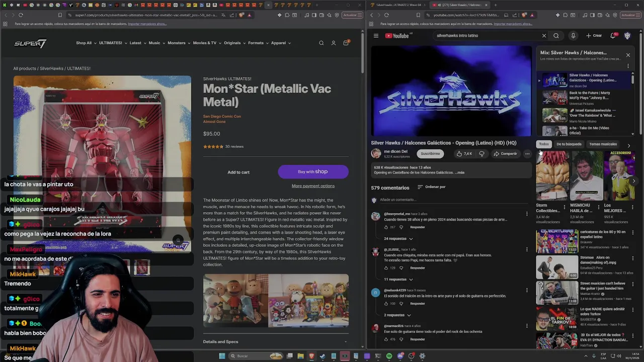Expand the Shop All menu

[x=86, y=43]
